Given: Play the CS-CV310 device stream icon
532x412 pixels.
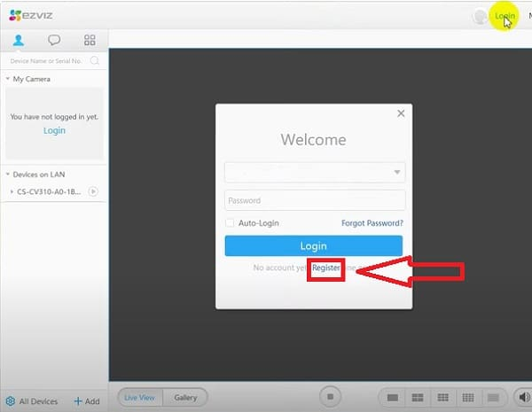Looking at the screenshot, I should point(93,191).
